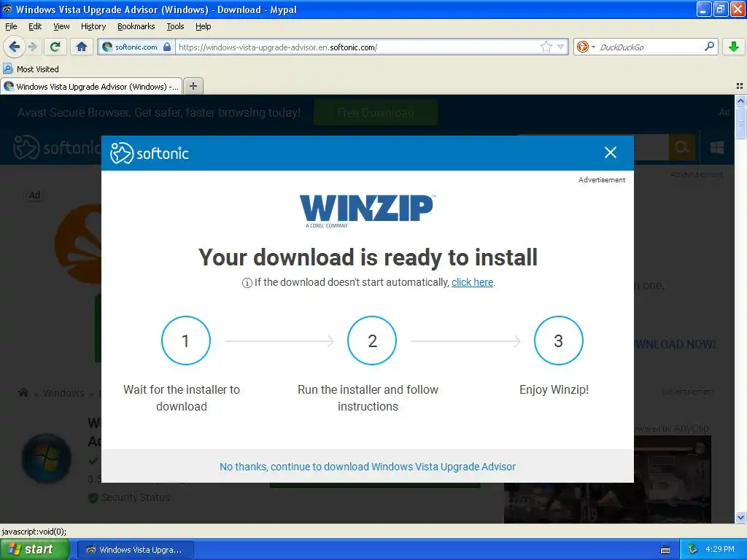
Task: Select the Windows Vista Upgrade Advisor tab
Action: coord(91,86)
